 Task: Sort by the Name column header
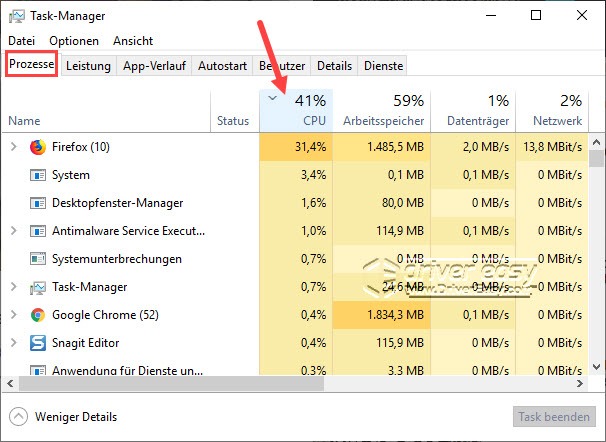[x=106, y=111]
